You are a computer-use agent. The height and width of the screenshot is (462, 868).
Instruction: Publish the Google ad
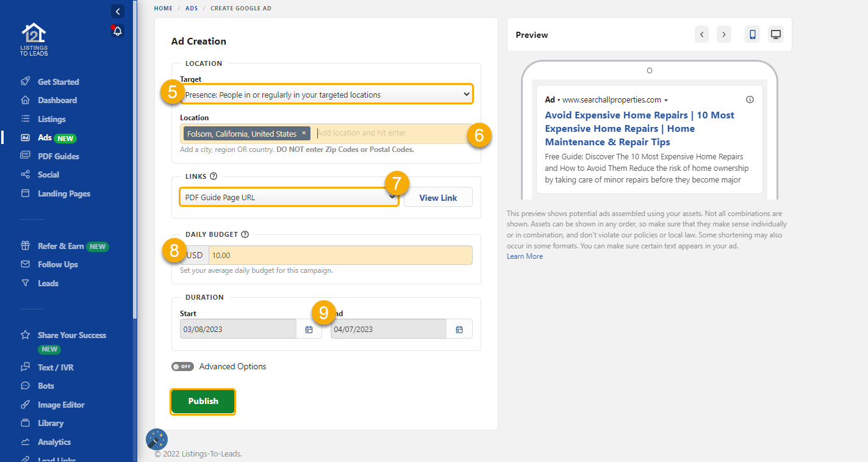pos(203,401)
